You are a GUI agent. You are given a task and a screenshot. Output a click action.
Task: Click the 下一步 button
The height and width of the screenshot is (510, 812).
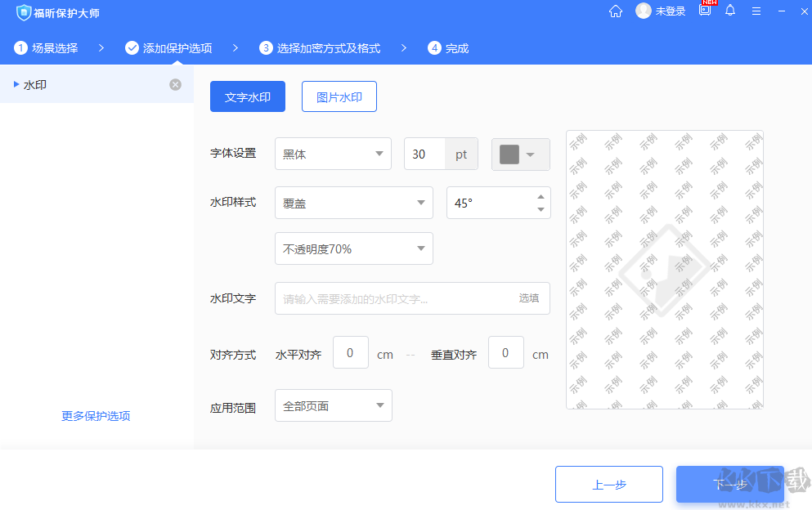(x=729, y=484)
